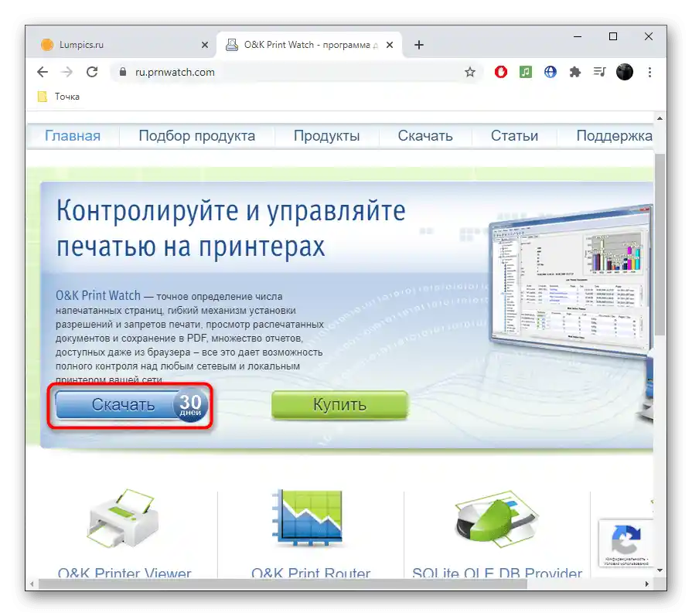Open the Статьи menu item
The height and width of the screenshot is (616, 692).
514,135
